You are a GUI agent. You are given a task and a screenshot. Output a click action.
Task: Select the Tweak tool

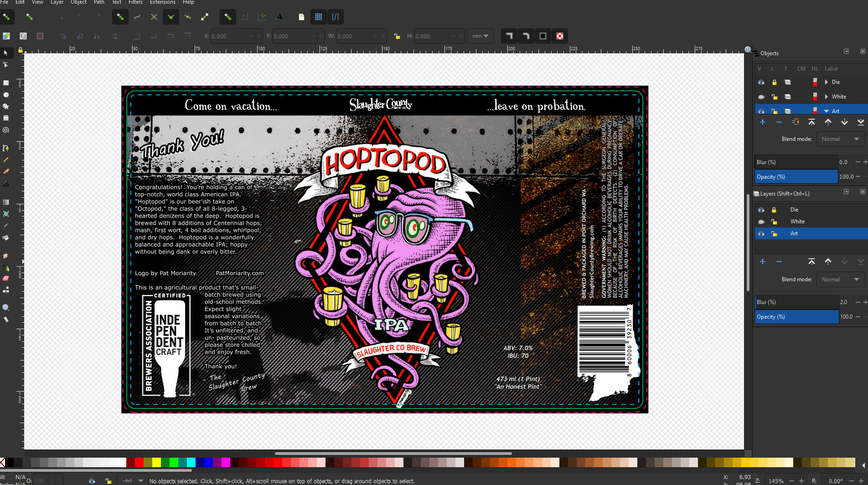(x=6, y=256)
